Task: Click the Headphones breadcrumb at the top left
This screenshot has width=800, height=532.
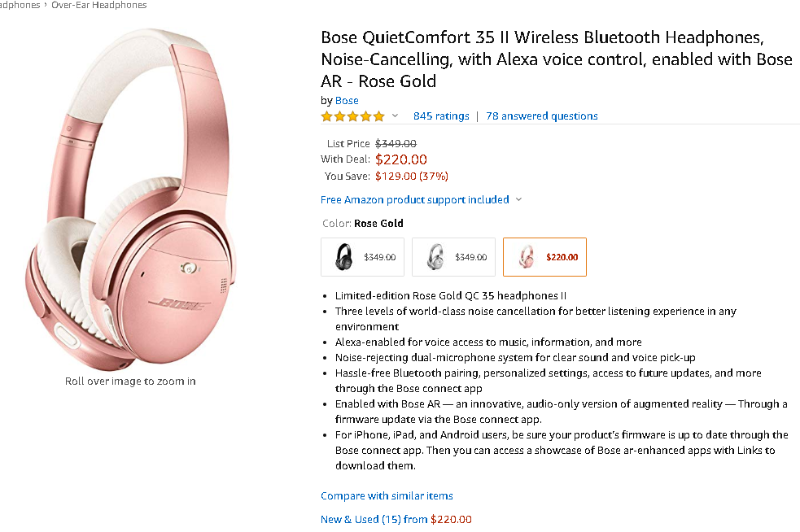Action: pyautogui.click(x=20, y=5)
